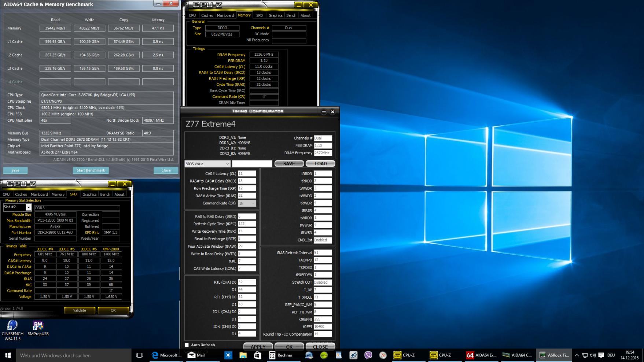
Task: Open the volume control tray icon
Action: [x=593, y=355]
